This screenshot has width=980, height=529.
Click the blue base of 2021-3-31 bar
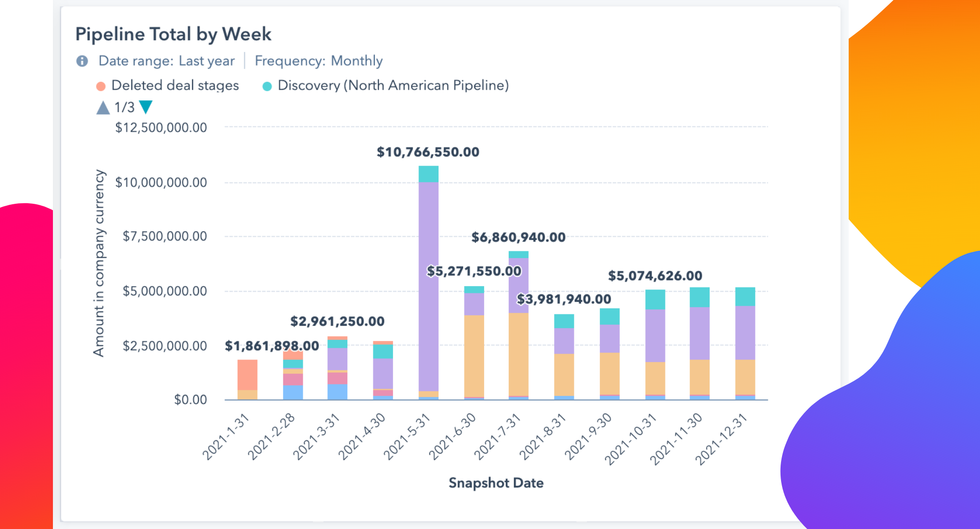coord(337,392)
